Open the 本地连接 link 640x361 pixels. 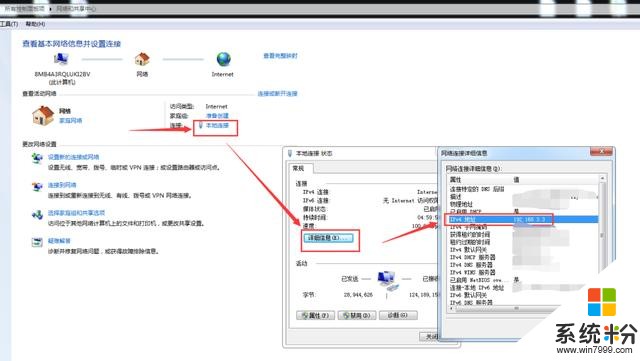tap(217, 125)
